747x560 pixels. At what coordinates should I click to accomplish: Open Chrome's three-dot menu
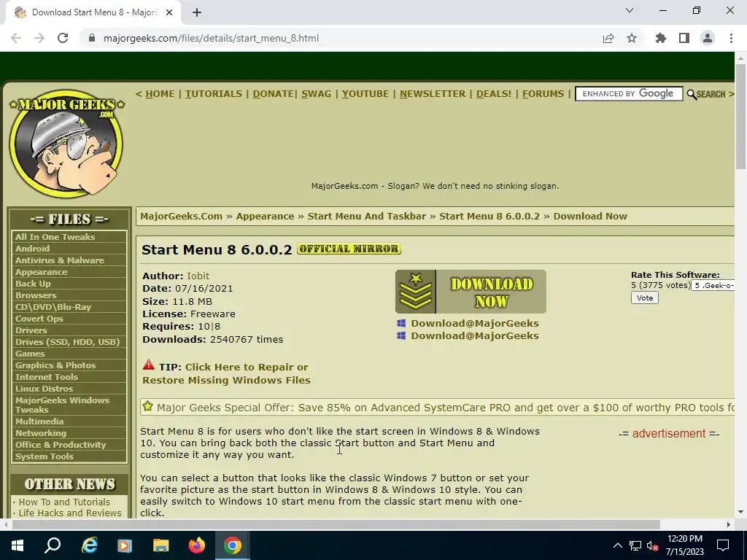point(731,38)
